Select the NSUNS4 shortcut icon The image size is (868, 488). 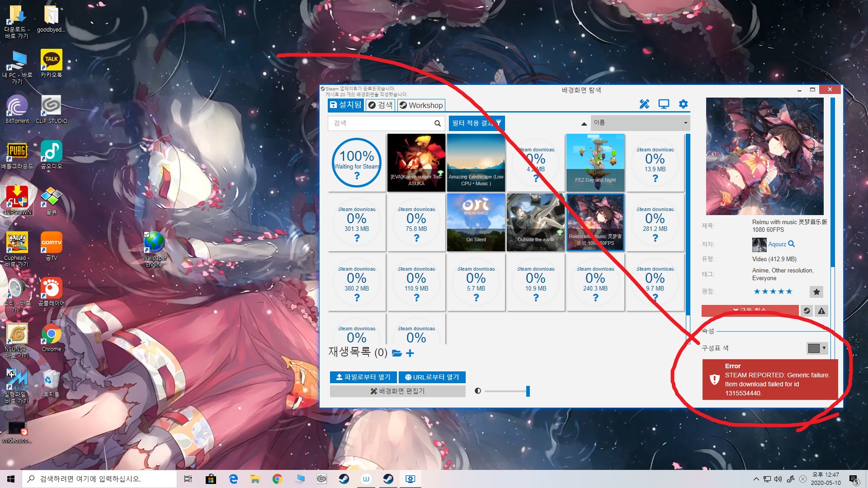(17, 341)
